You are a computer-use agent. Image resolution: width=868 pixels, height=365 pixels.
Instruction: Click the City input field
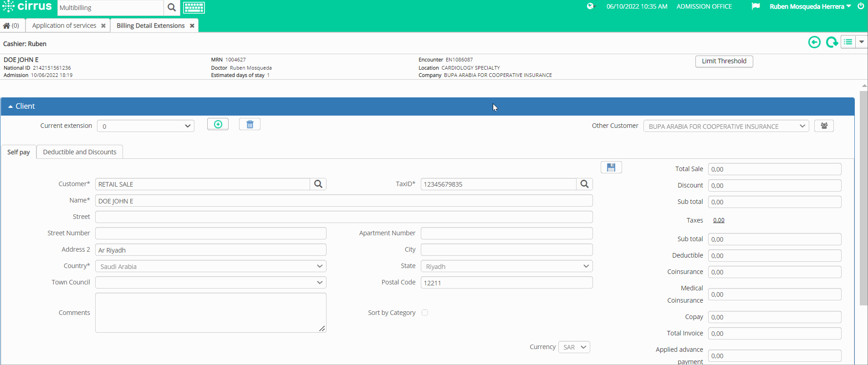[x=507, y=250]
